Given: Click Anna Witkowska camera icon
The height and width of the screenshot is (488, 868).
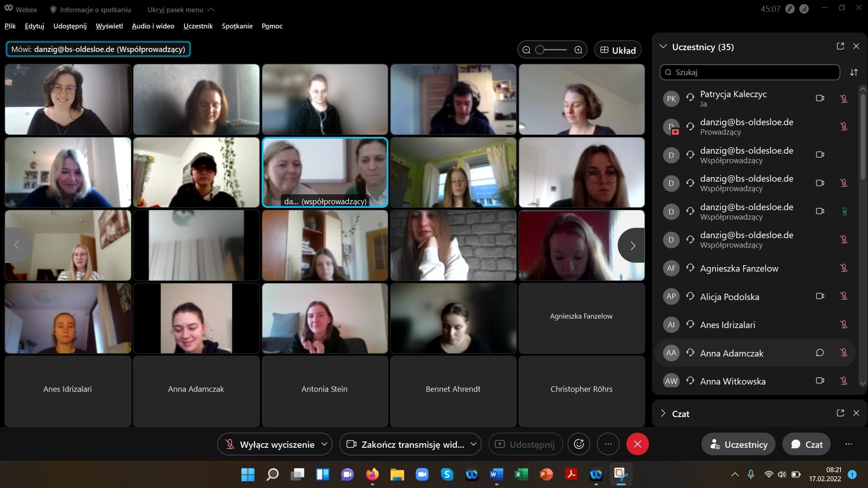Looking at the screenshot, I should (x=820, y=380).
